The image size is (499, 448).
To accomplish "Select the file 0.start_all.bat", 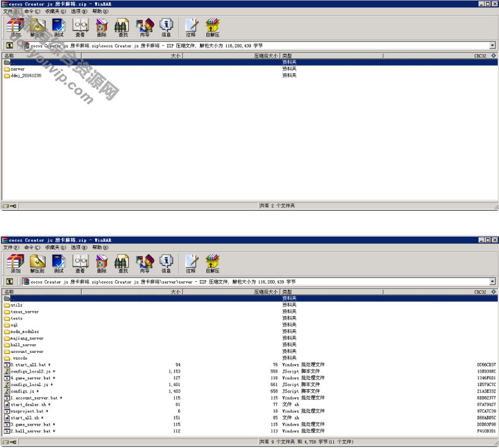I will (27, 365).
